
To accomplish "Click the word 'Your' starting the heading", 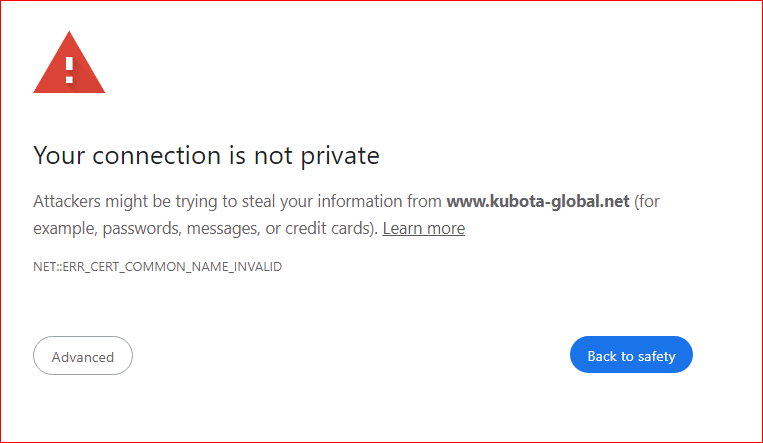I will [56, 155].
